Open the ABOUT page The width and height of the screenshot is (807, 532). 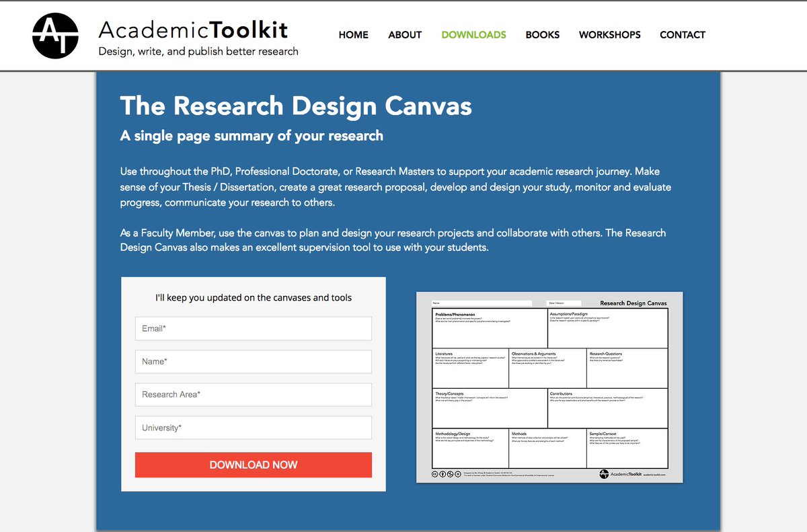tap(405, 35)
